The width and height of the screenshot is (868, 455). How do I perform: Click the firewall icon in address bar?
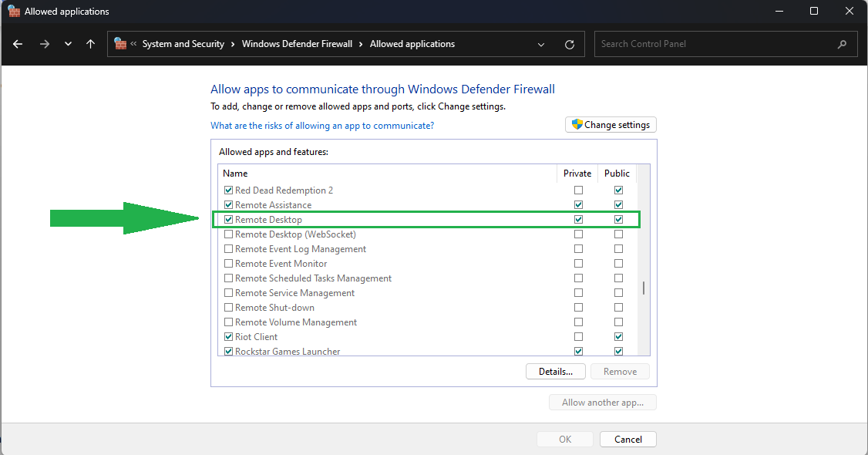[x=120, y=44]
